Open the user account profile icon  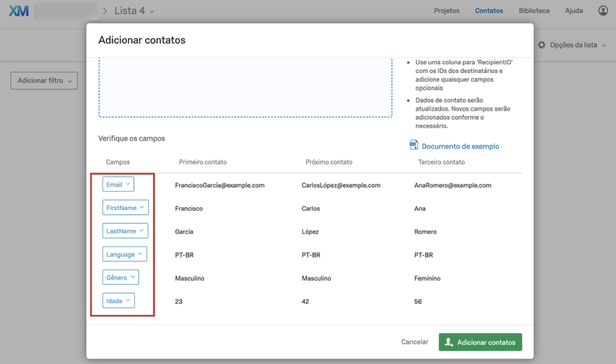point(603,10)
